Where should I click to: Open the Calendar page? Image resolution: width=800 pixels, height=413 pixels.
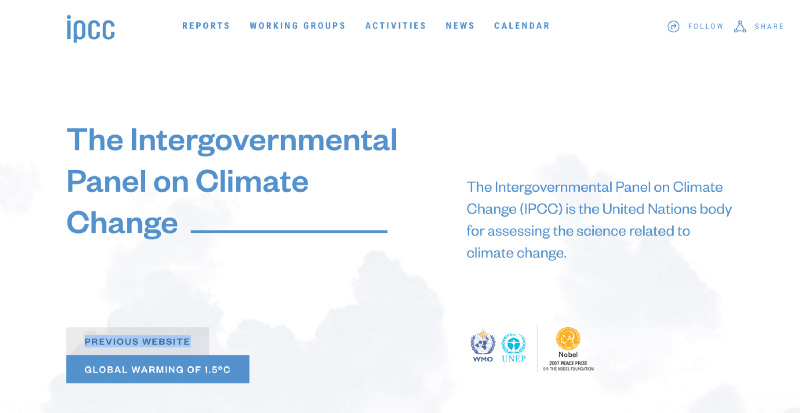tap(522, 26)
